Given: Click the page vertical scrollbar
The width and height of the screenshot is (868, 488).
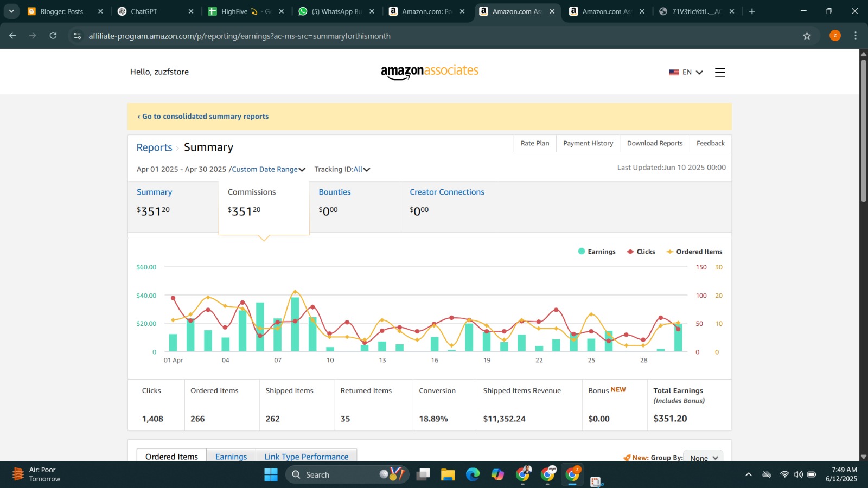Looking at the screenshot, I should point(863,130).
